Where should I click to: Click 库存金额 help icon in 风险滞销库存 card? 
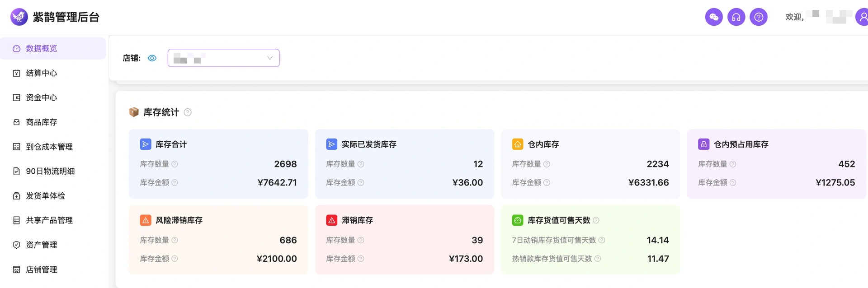click(175, 259)
